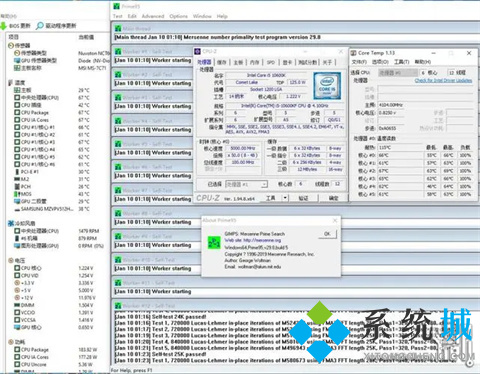
Task: Open the Core Temp 工具(T) tools menu
Action: coord(401,62)
